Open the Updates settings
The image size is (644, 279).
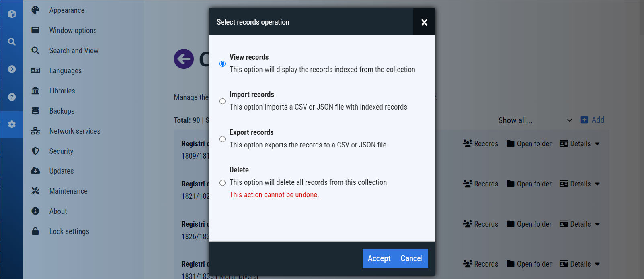point(61,171)
